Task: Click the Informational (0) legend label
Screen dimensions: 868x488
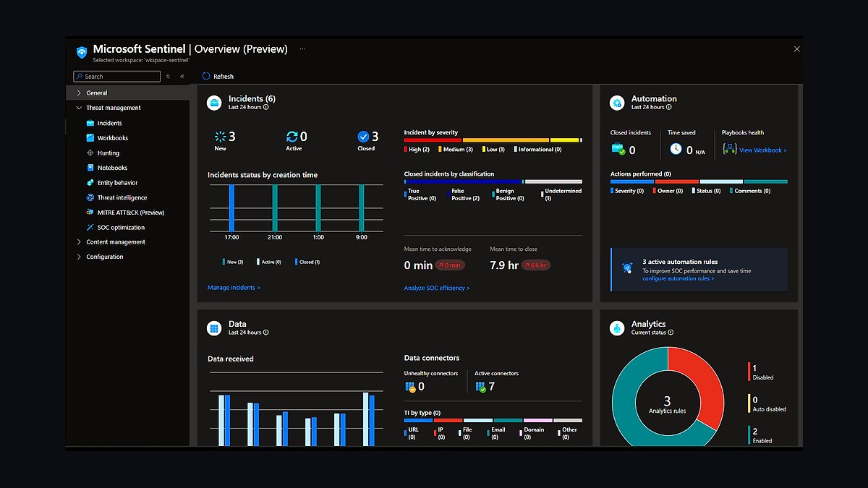Action: tap(540, 150)
